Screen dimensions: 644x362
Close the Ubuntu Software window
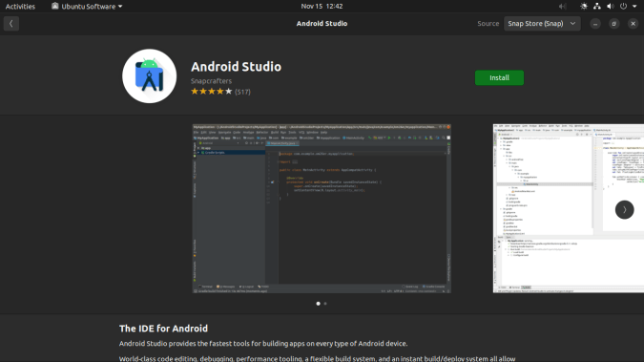[633, 24]
